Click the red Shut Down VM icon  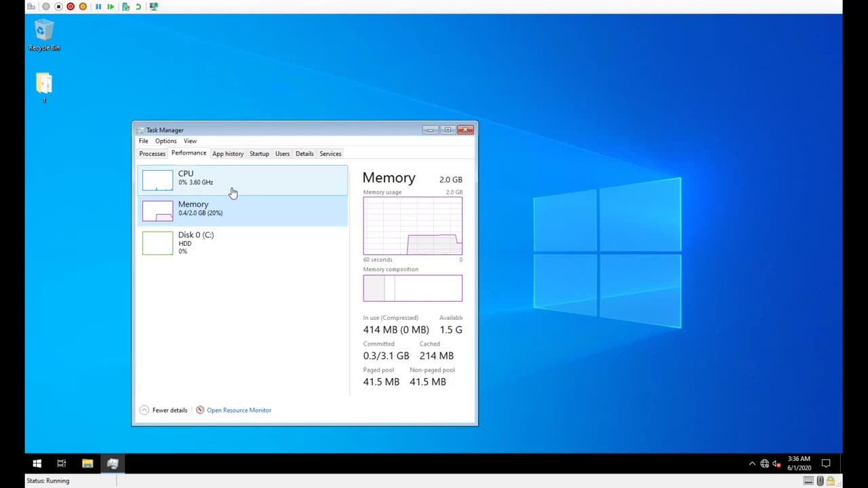click(71, 7)
